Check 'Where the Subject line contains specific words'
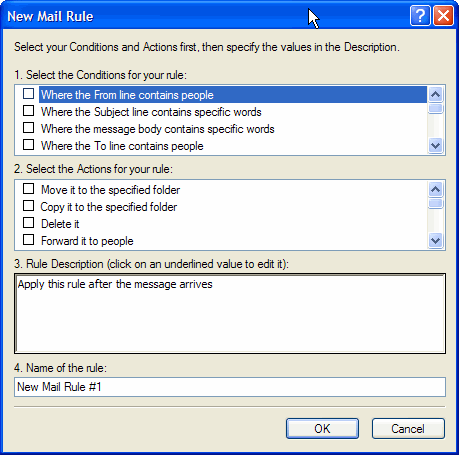459x455 pixels. click(x=28, y=111)
